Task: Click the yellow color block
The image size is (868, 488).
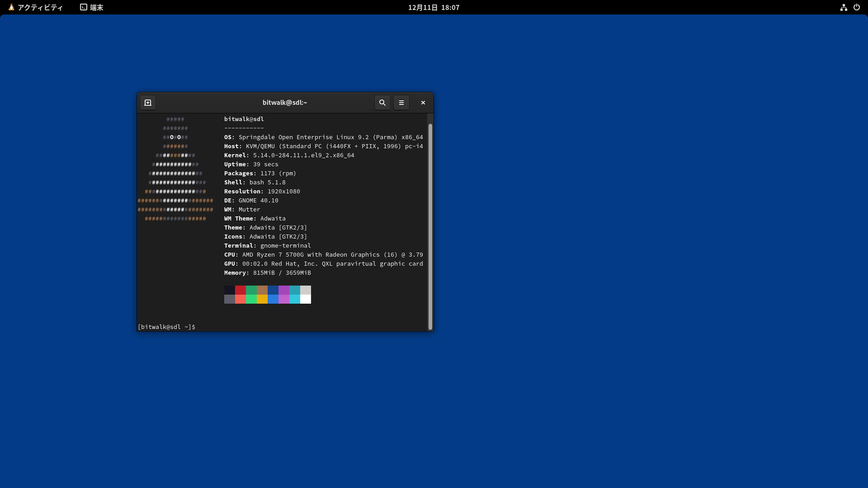Action: click(262, 299)
